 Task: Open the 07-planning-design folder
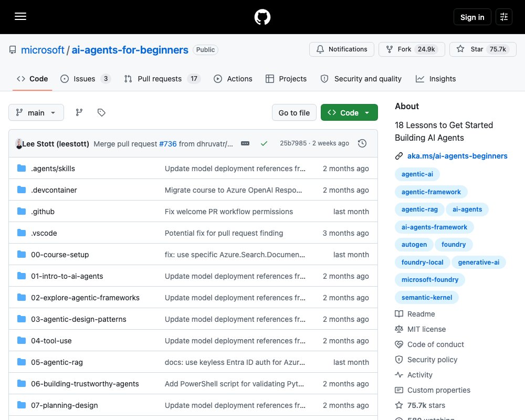65,405
